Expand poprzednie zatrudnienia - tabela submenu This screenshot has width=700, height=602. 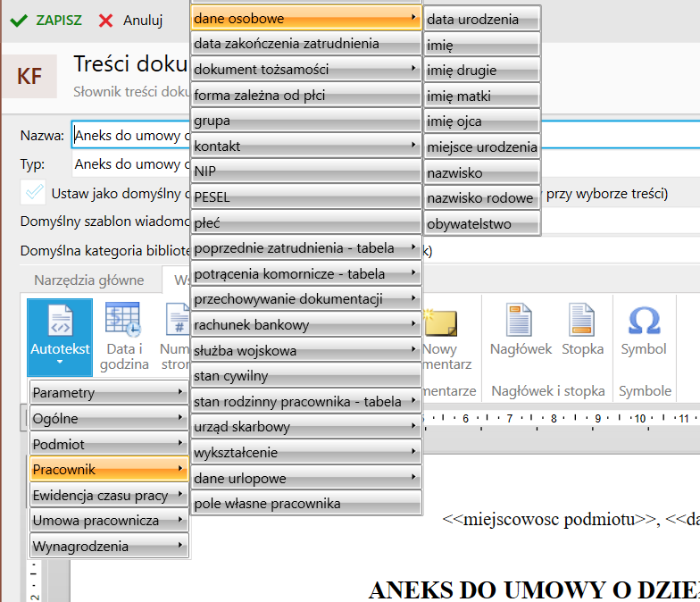306,248
